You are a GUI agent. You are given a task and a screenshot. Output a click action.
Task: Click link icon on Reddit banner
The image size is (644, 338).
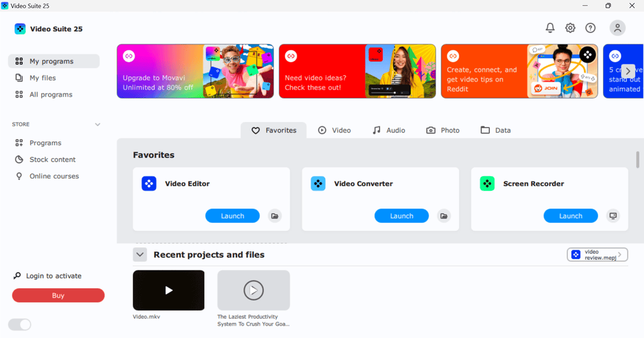tap(453, 56)
